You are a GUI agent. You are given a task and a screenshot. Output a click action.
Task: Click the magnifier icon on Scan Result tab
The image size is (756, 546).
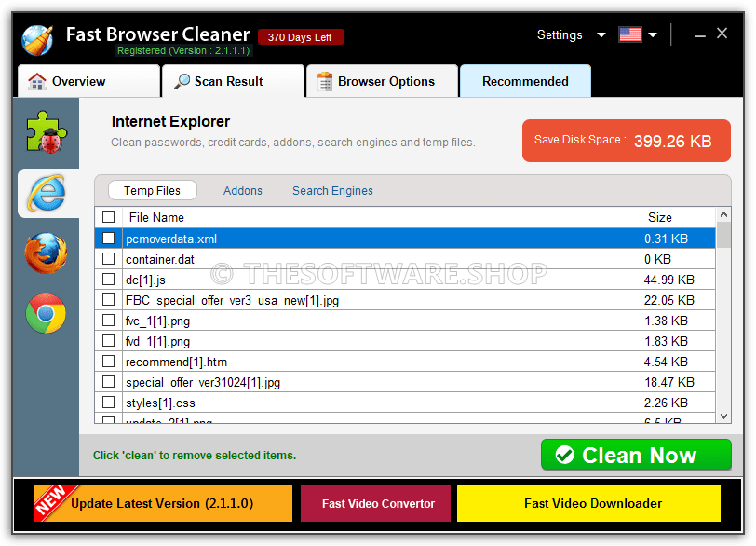tap(182, 81)
